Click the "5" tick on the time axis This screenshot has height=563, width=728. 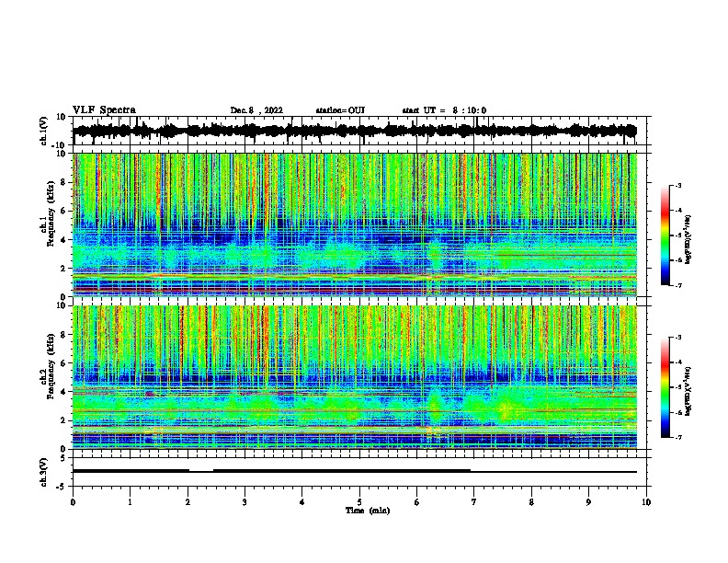(359, 502)
